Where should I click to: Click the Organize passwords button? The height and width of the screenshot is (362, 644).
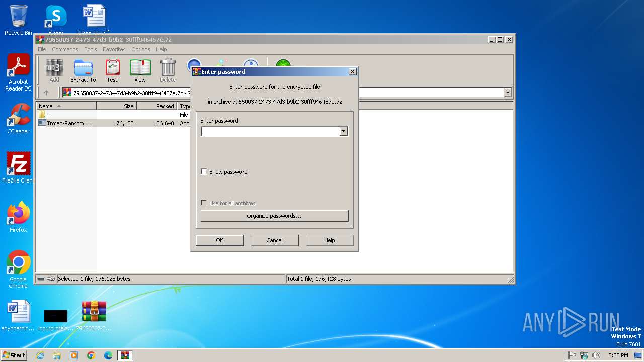click(x=274, y=216)
